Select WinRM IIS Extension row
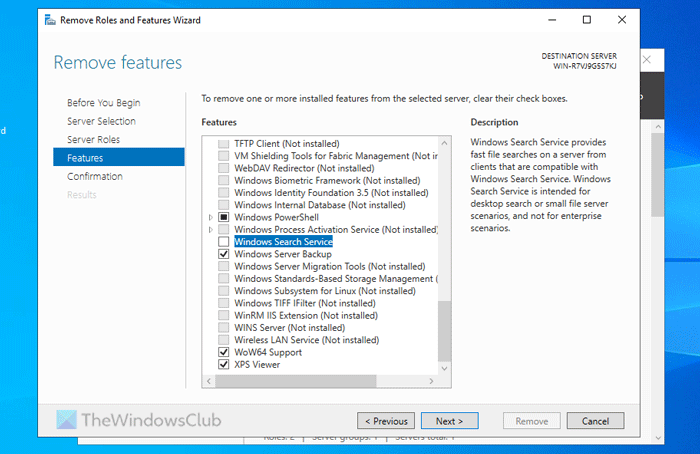The width and height of the screenshot is (700, 454). tap(306, 316)
